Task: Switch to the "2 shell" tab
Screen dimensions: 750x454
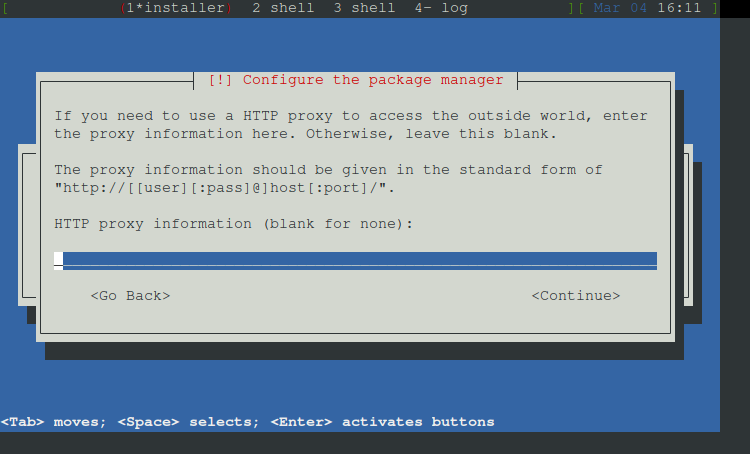Action: [283, 8]
